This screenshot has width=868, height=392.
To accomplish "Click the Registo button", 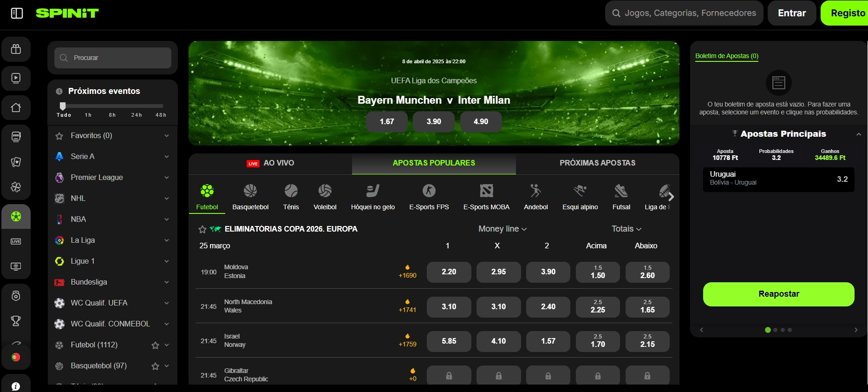I will (x=845, y=13).
